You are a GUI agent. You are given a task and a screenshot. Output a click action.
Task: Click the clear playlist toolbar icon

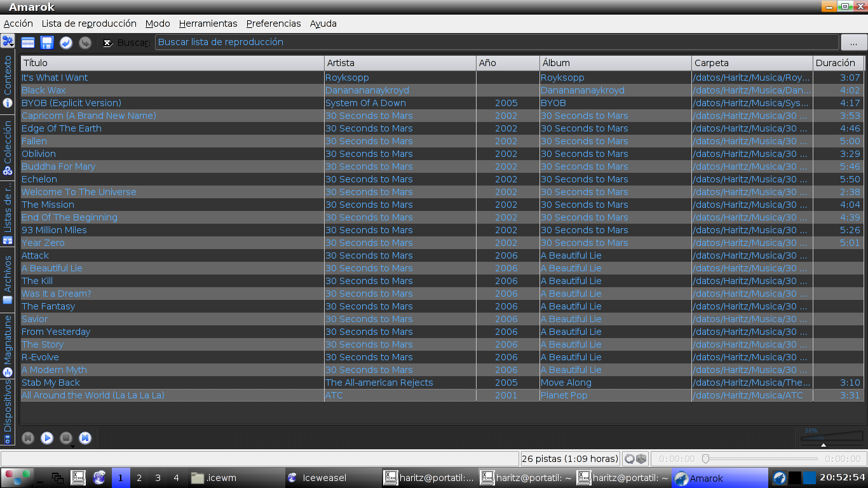tap(28, 43)
